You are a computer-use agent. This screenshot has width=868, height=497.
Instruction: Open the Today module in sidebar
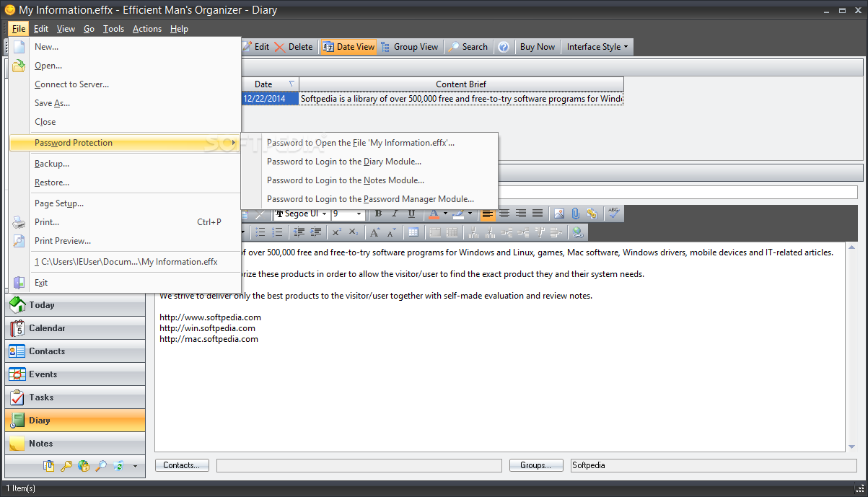[x=75, y=305]
